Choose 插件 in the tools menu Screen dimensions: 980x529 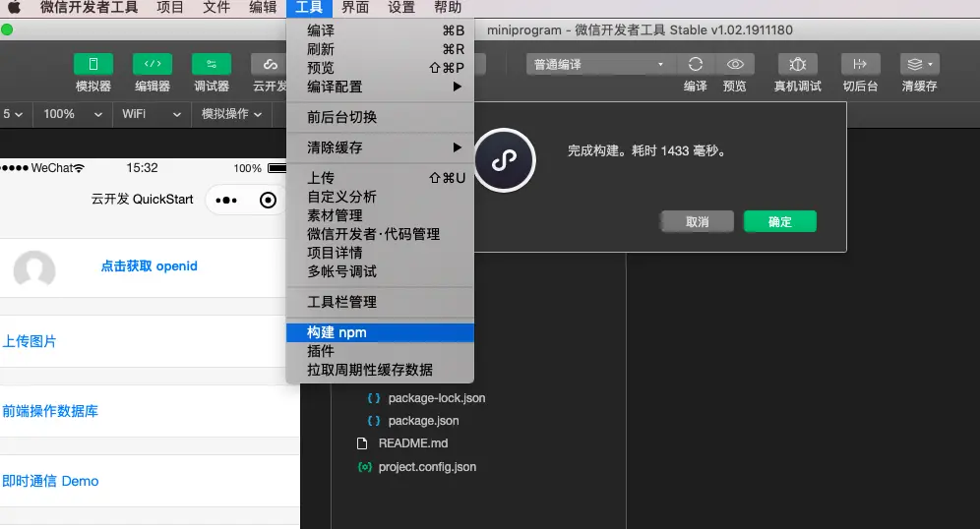point(380,352)
